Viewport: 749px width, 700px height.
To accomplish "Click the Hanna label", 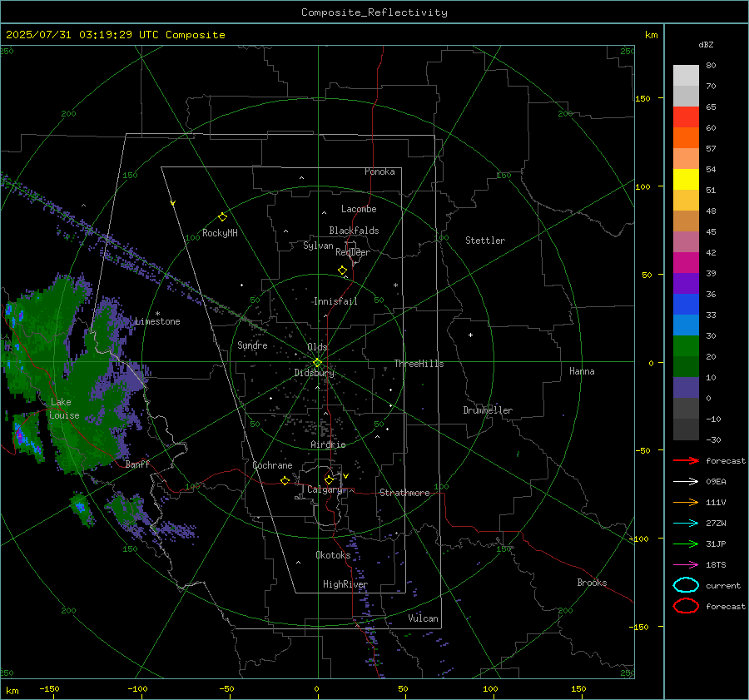I will [582, 371].
